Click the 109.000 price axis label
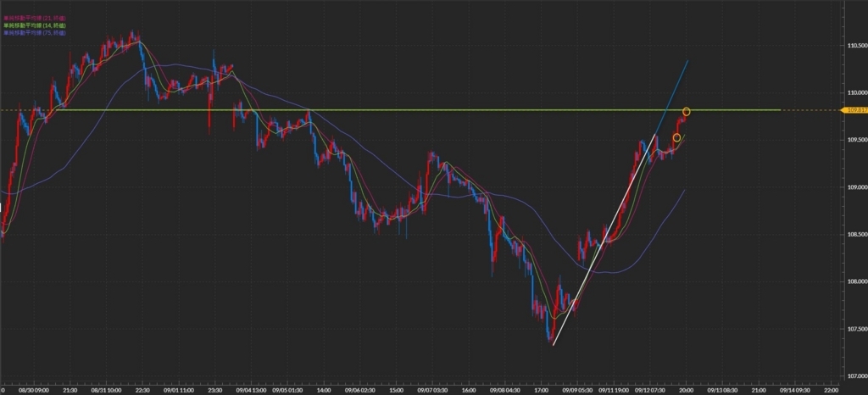 click(857, 187)
